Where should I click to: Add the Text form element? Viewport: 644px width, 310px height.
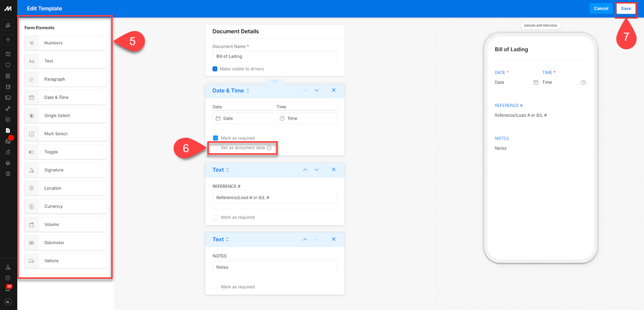tap(65, 61)
